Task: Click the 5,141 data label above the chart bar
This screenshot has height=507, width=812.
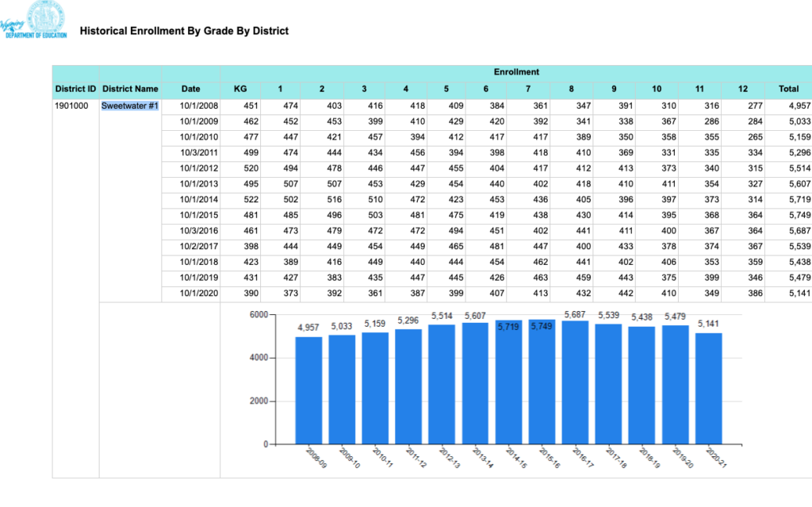Action: click(x=708, y=324)
